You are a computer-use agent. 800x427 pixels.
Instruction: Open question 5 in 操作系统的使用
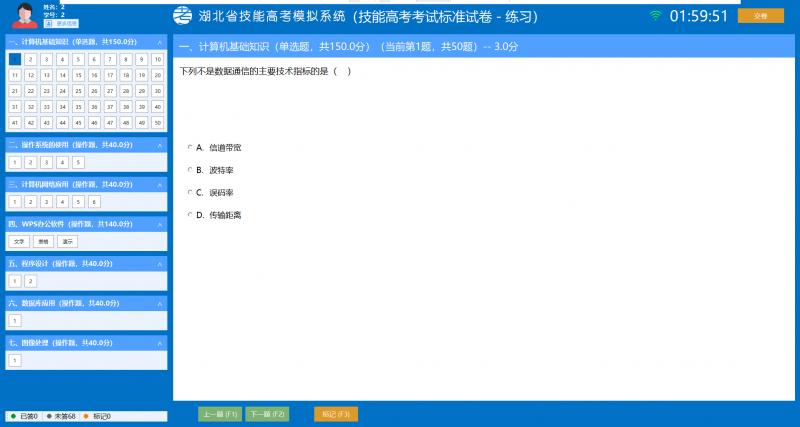(78, 163)
